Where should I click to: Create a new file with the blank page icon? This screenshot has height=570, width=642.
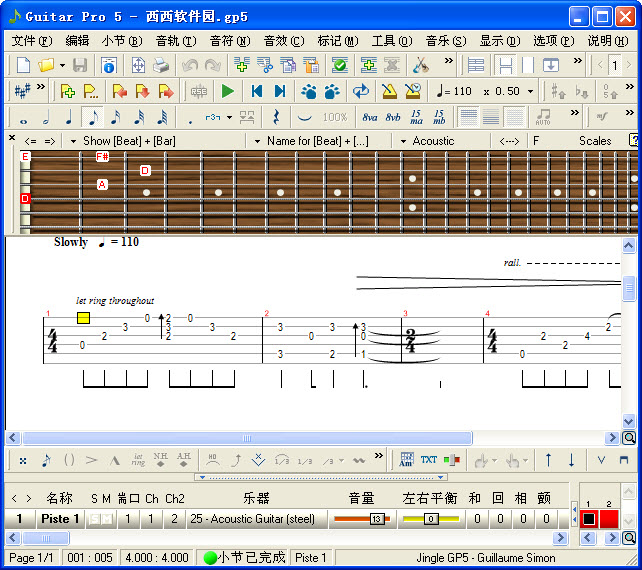point(23,65)
